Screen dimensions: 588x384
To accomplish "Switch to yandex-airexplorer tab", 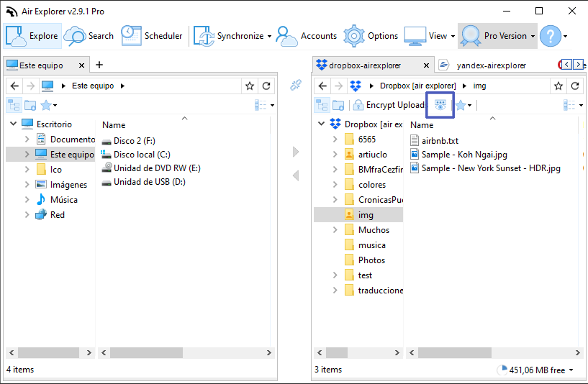I will pyautogui.click(x=492, y=65).
